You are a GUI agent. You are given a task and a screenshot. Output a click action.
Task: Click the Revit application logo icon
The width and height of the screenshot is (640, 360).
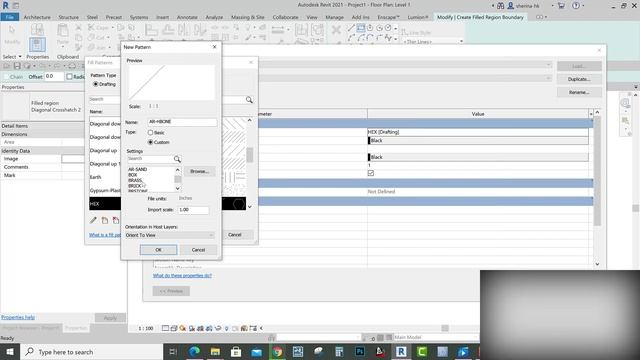[5, 5]
